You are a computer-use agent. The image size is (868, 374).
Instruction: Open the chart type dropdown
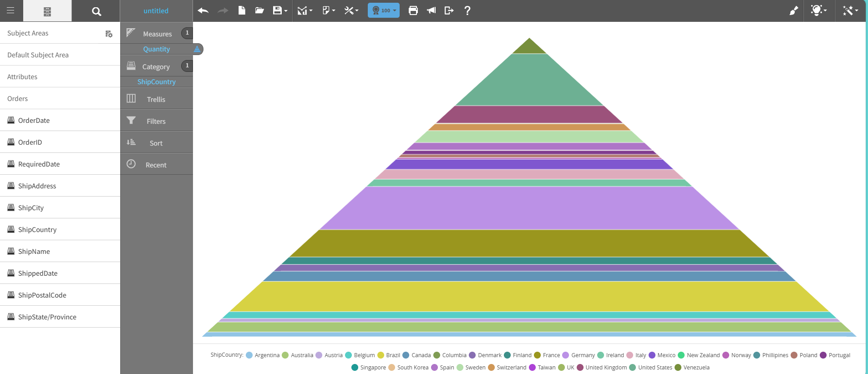tap(305, 10)
